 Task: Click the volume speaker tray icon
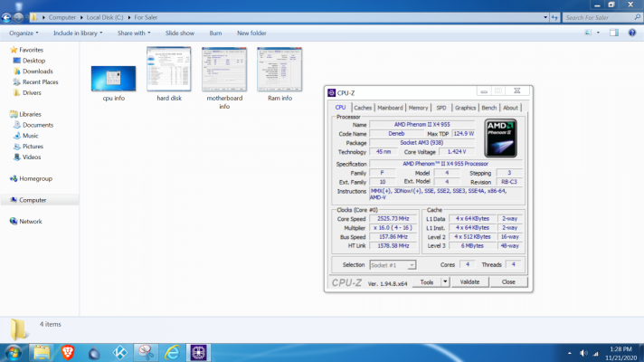click(x=583, y=353)
